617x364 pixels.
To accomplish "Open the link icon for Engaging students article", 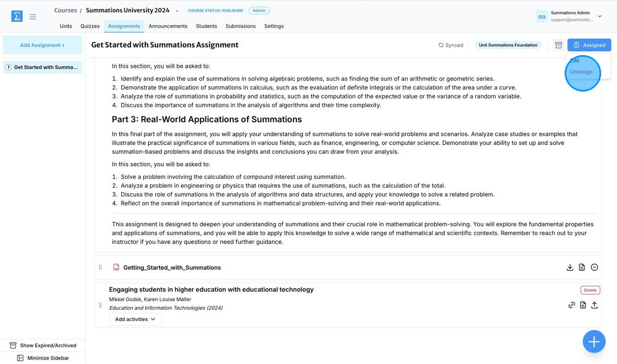I will [x=571, y=305].
